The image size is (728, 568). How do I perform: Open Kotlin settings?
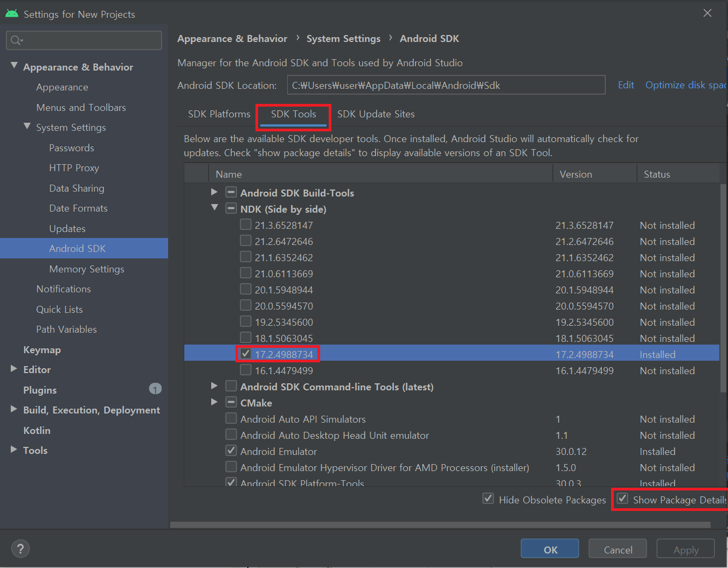[x=37, y=431]
